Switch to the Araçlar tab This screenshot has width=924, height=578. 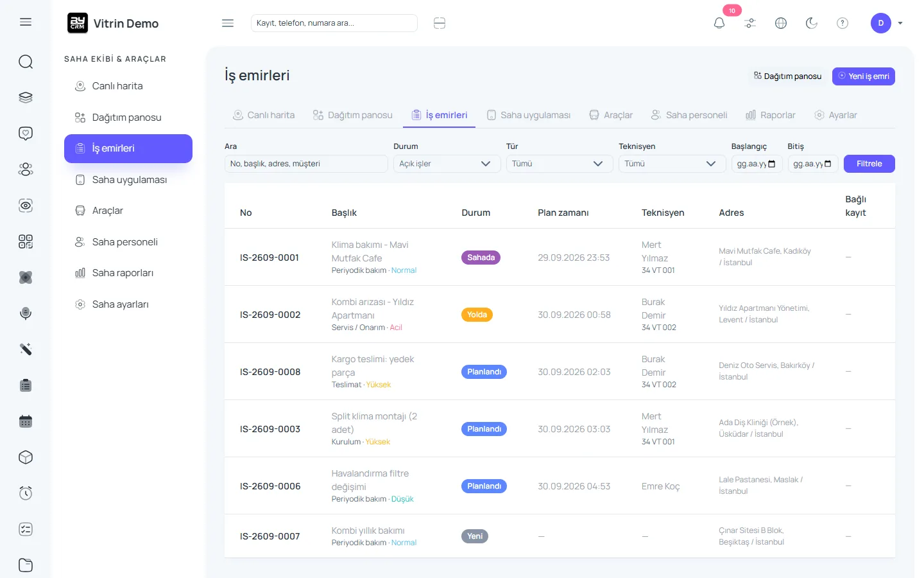611,115
